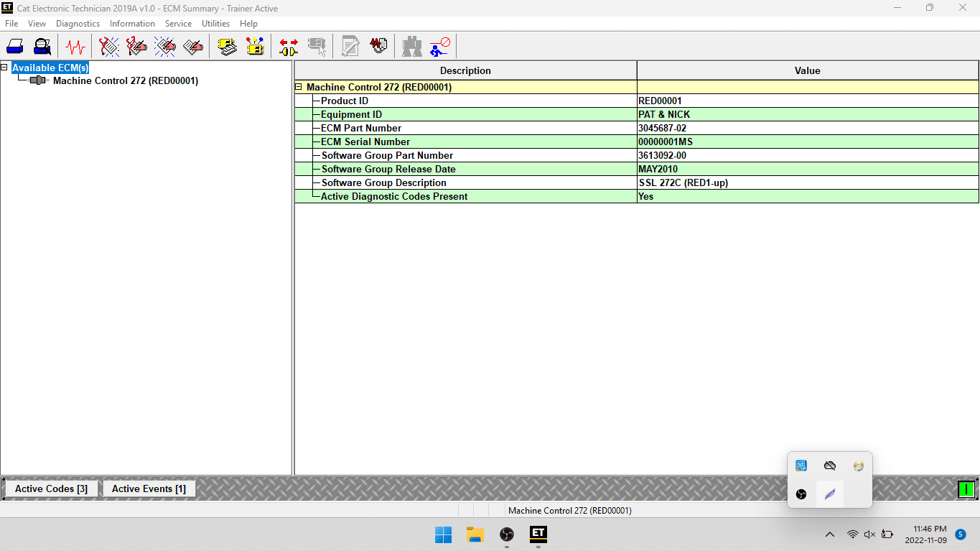Click the Print toolbar icon
Image resolution: width=980 pixels, height=551 pixels.
point(15,47)
